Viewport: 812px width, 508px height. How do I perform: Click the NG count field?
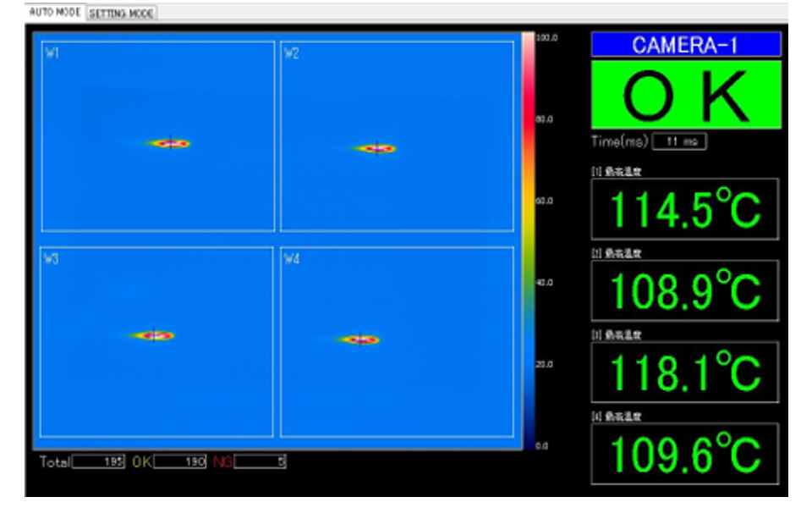261,461
